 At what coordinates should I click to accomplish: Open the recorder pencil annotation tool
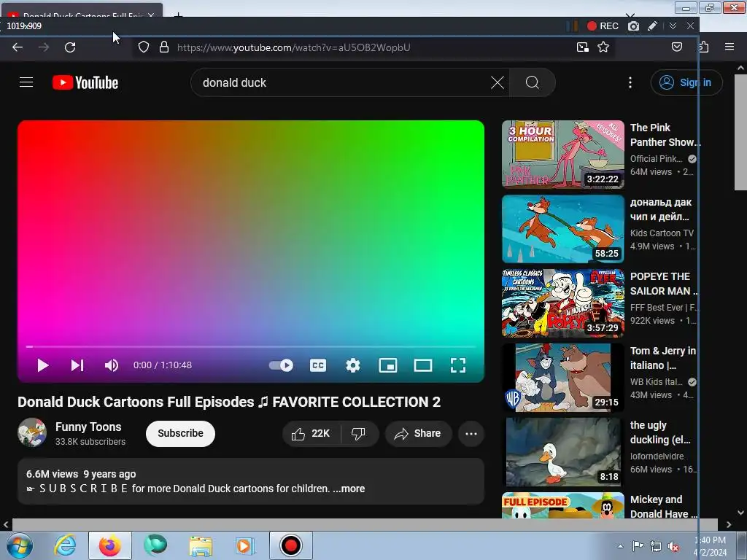tap(653, 26)
